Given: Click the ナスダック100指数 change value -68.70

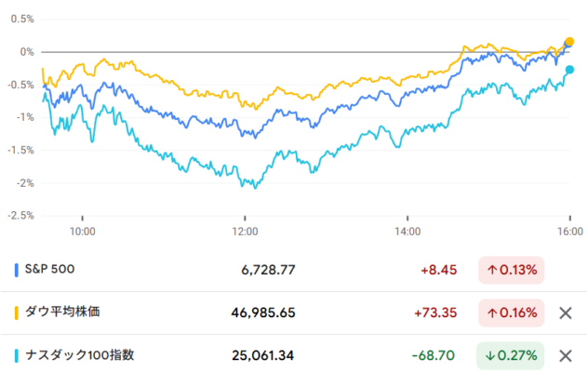Looking at the screenshot, I should [x=434, y=355].
